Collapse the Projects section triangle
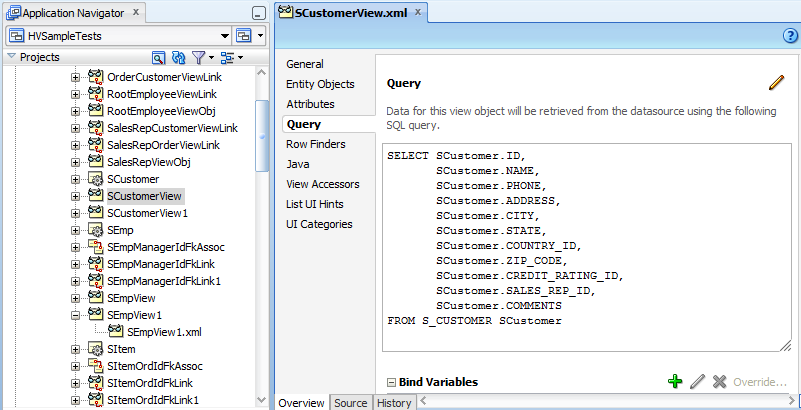The image size is (801, 410). (11, 57)
